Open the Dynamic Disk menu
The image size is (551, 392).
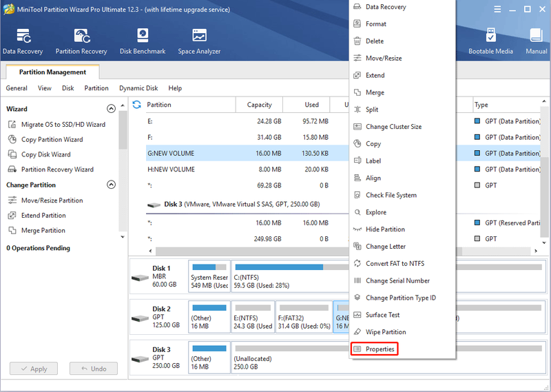click(x=138, y=88)
